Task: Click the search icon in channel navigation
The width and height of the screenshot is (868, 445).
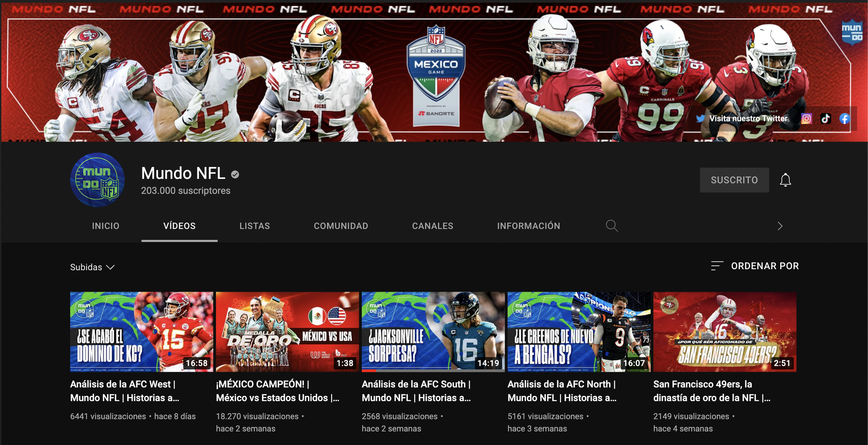Action: (612, 226)
